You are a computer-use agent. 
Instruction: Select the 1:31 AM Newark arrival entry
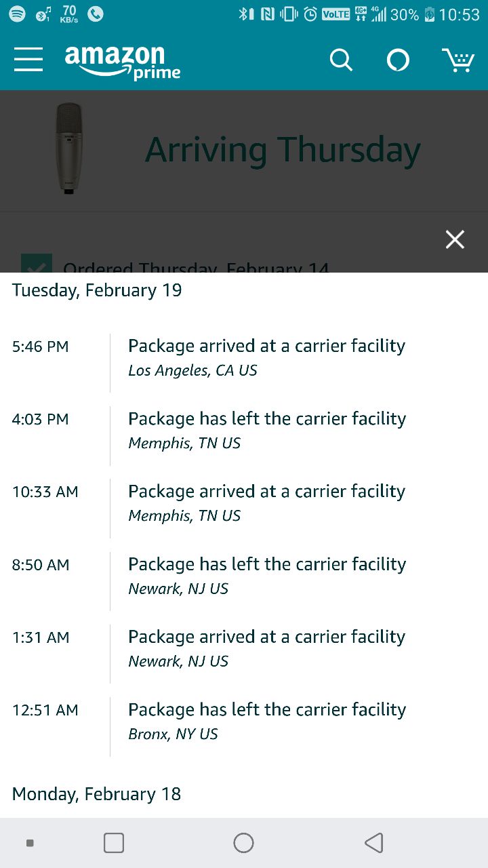pyautogui.click(x=267, y=648)
